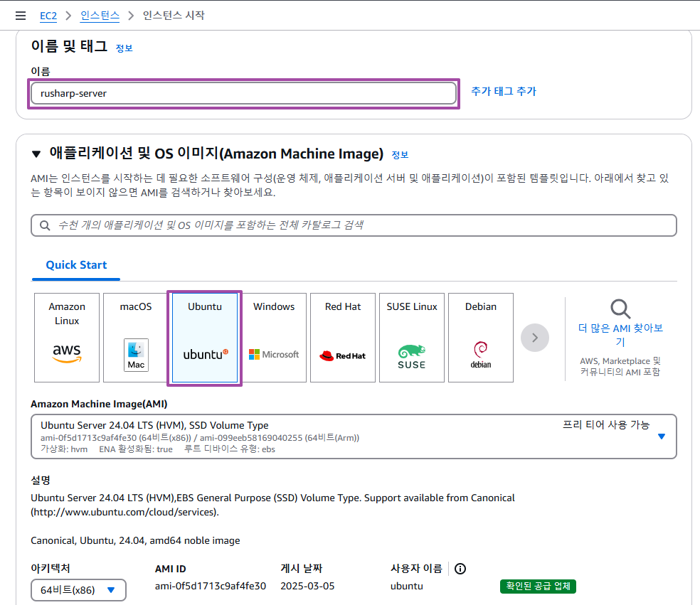Open the hamburger navigation menu
This screenshot has width=700, height=605.
coord(21,16)
